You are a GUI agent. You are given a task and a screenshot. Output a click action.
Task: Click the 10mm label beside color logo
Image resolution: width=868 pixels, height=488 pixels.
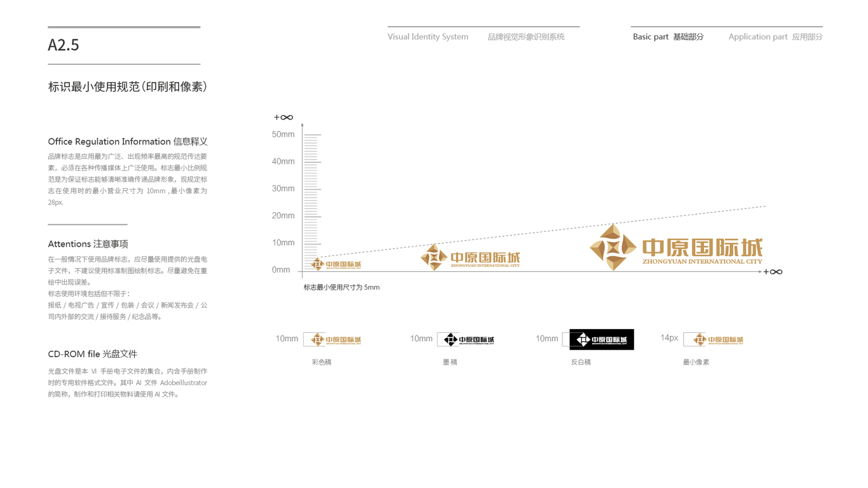coord(287,339)
